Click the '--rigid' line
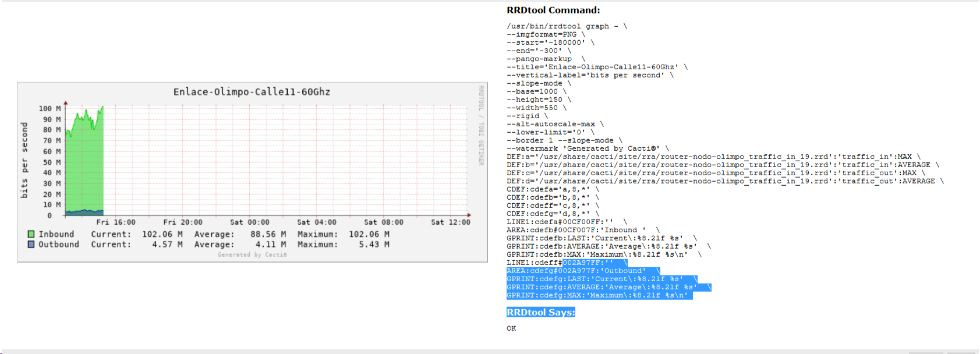Image resolution: width=980 pixels, height=354 pixels. tap(528, 116)
